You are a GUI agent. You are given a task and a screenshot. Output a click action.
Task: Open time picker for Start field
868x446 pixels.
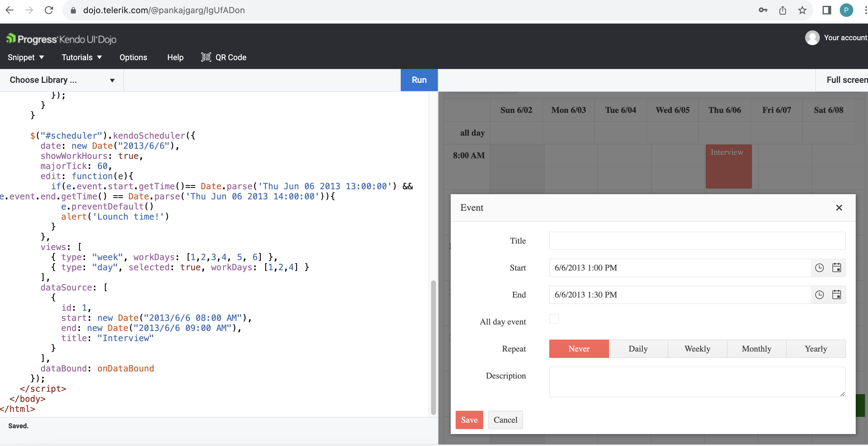[x=819, y=268]
